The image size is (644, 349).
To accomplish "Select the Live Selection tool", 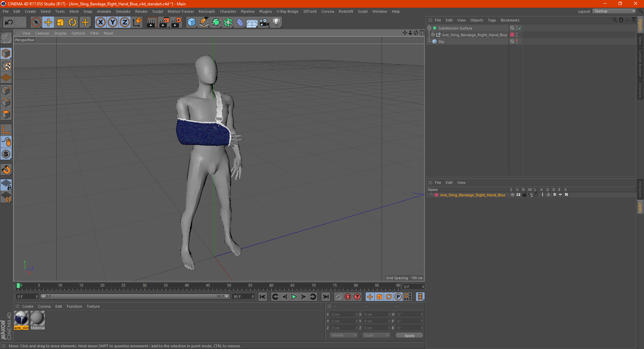I will point(36,22).
